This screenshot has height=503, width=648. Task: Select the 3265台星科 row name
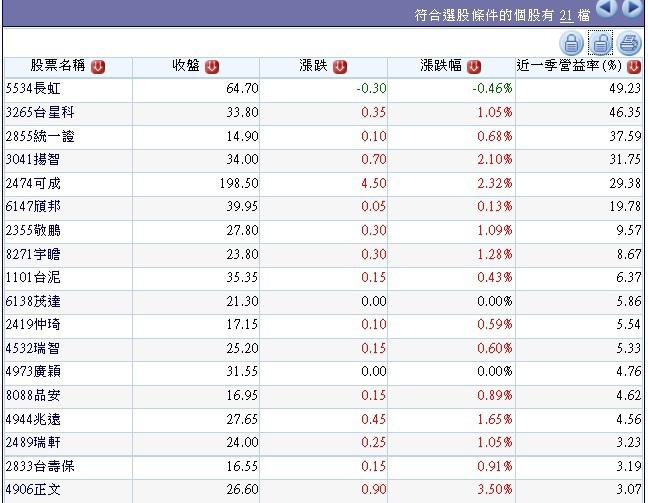tap(40, 112)
